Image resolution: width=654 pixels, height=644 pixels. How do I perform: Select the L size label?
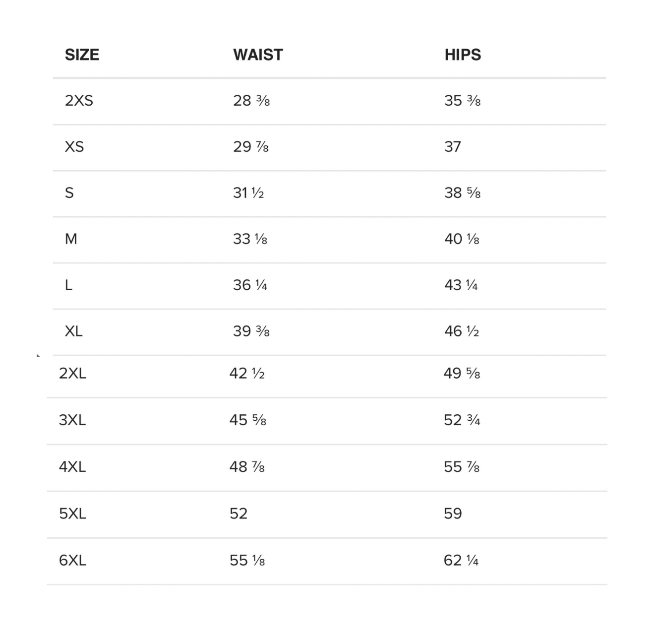pyautogui.click(x=68, y=285)
